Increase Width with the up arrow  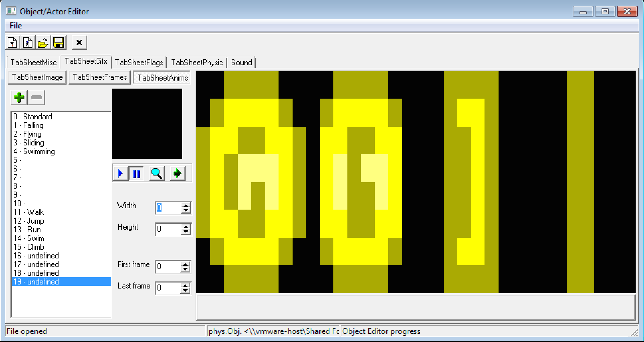pos(186,205)
